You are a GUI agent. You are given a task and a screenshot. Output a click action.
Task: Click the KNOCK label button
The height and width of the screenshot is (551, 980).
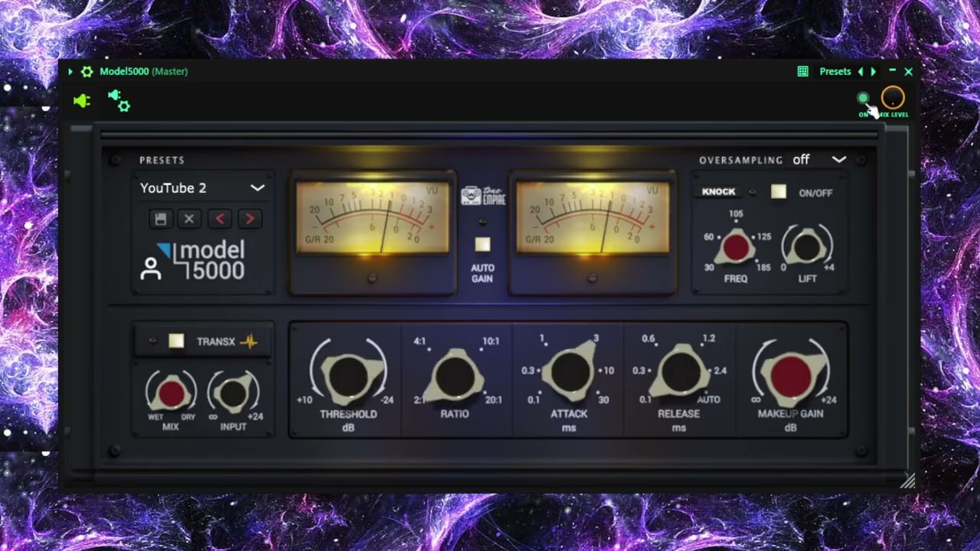[x=718, y=192]
